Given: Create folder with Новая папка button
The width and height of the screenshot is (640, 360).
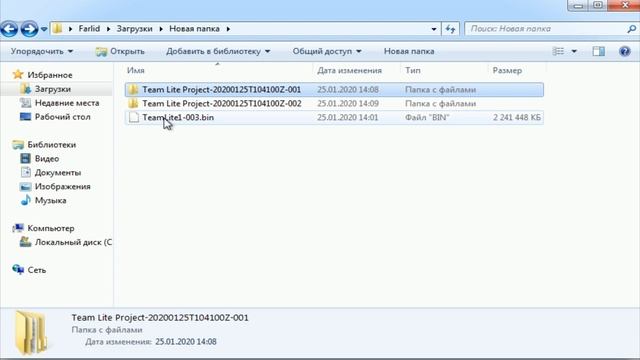Looking at the screenshot, I should coord(409,51).
